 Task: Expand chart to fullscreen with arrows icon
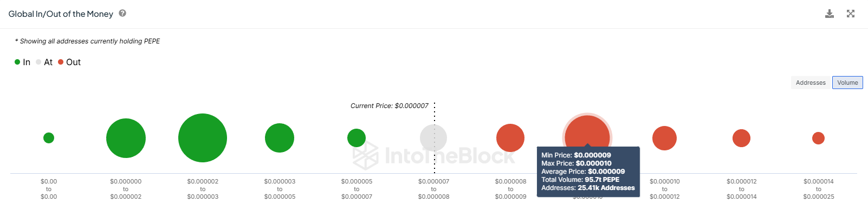pyautogui.click(x=851, y=14)
